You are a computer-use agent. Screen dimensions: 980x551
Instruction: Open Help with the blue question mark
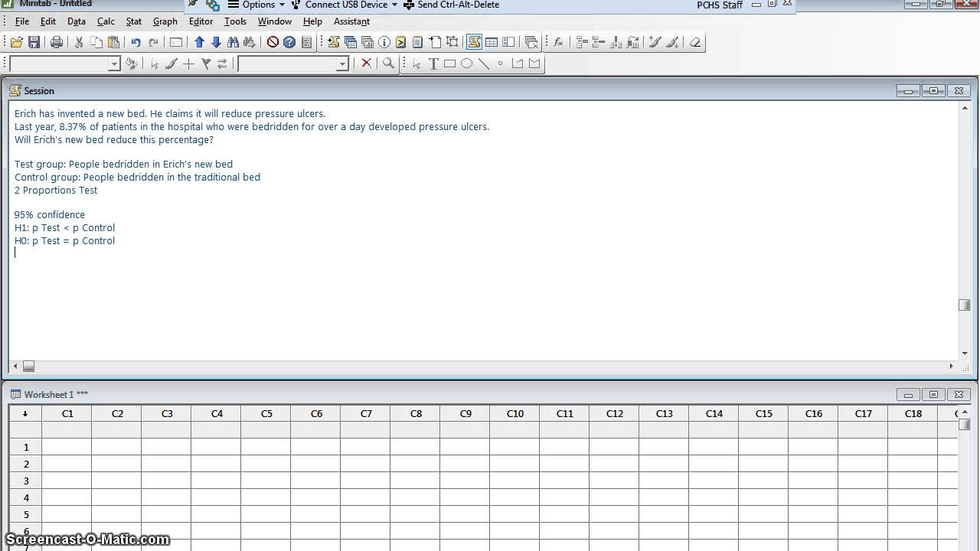point(289,43)
